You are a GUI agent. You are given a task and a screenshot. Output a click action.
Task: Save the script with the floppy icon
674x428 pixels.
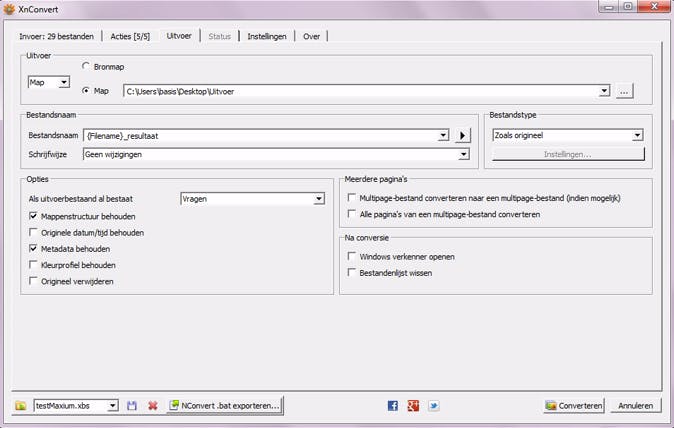(x=132, y=406)
